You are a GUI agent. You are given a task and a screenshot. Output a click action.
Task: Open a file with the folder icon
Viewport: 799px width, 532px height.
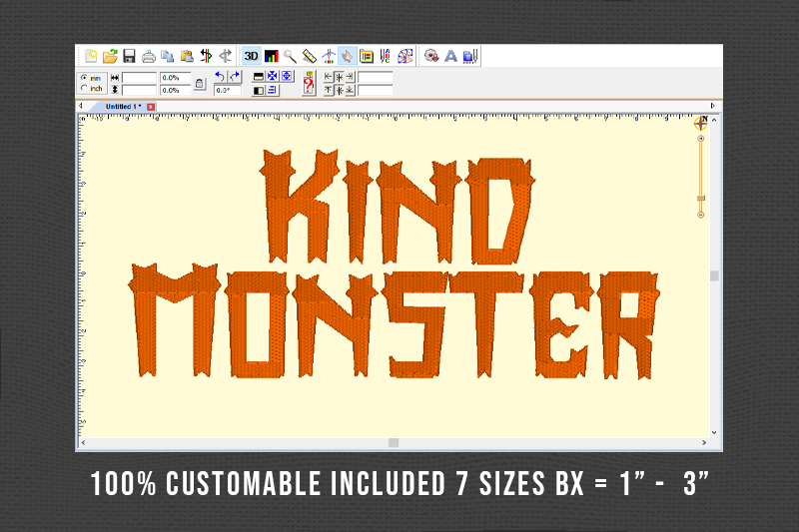[110, 56]
